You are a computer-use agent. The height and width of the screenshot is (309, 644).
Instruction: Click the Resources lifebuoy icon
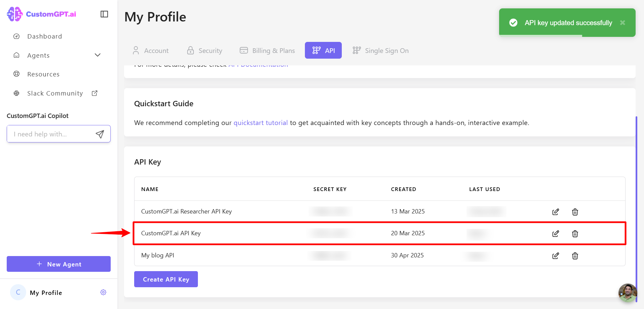(16, 74)
